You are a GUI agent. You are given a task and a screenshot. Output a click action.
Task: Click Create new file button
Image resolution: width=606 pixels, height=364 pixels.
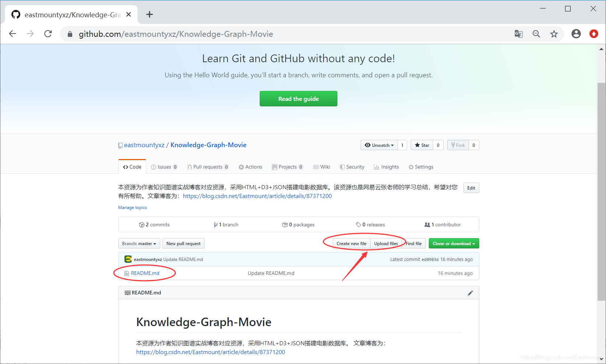pos(351,243)
